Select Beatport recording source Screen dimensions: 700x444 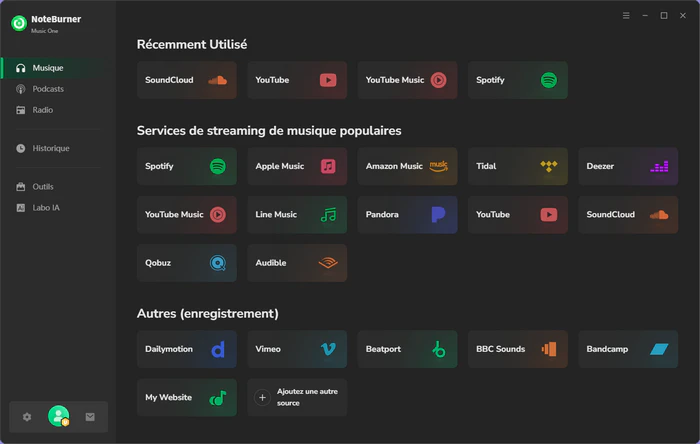pyautogui.click(x=407, y=349)
